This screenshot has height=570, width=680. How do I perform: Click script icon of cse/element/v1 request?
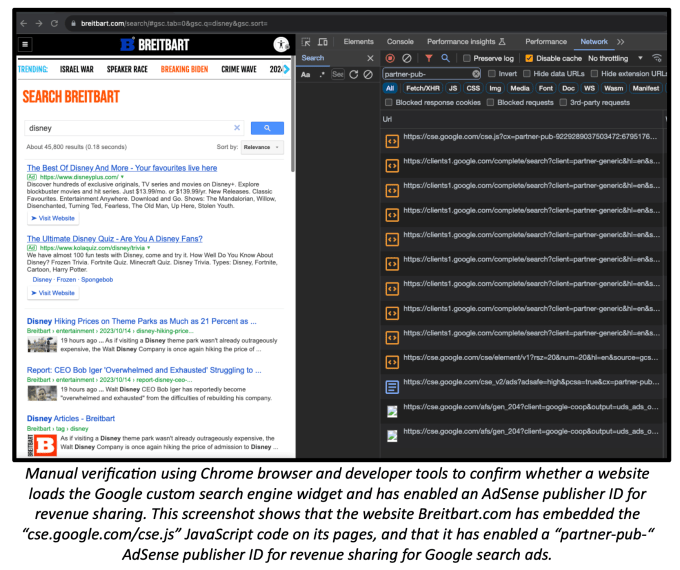point(392,362)
